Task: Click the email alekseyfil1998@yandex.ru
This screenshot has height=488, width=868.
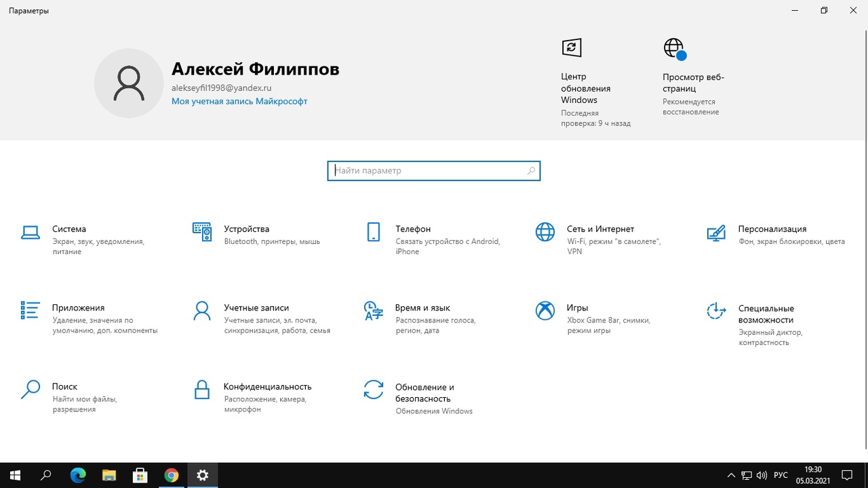Action: (222, 88)
